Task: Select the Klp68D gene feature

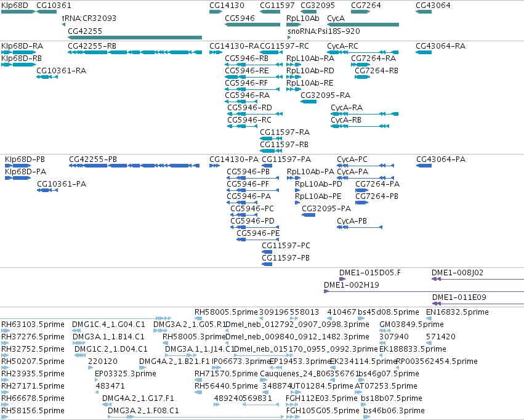Action: (x=18, y=12)
